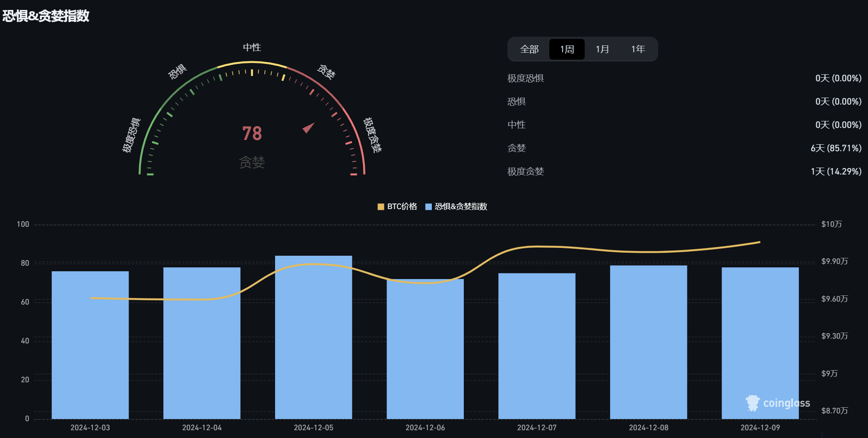Select the 1月 time range option
Screen dimensions: 868x438
[x=602, y=49]
